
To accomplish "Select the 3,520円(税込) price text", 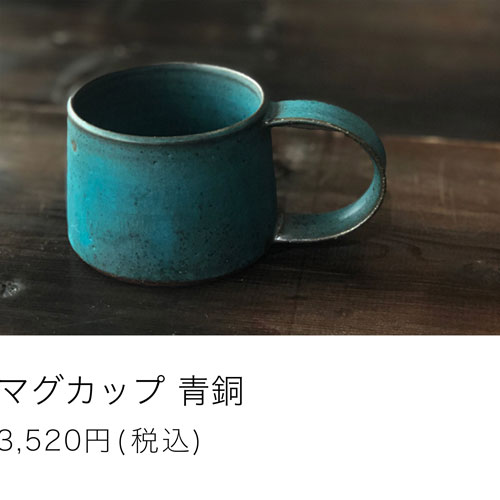I will click(100, 441).
